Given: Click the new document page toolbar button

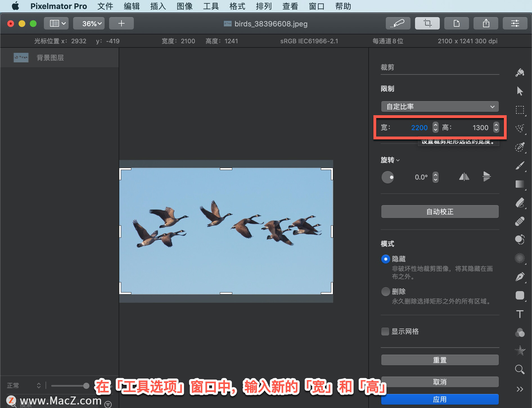Looking at the screenshot, I should point(456,23).
